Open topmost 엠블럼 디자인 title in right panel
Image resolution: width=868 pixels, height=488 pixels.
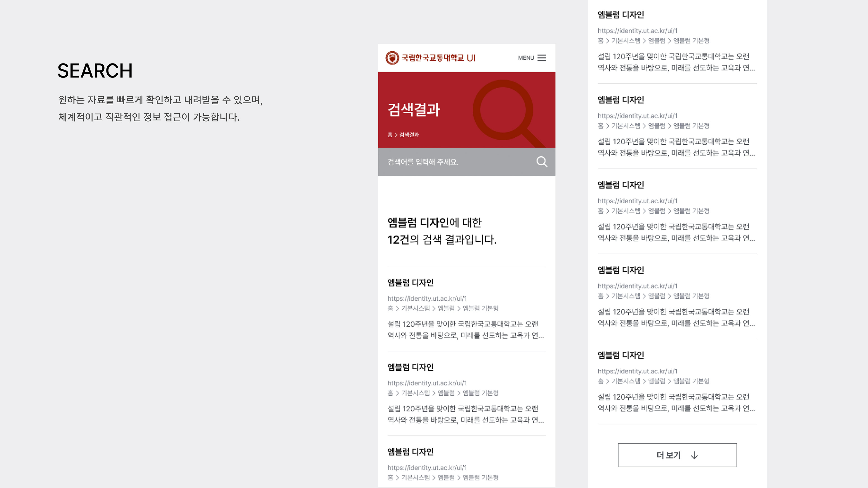coord(621,15)
